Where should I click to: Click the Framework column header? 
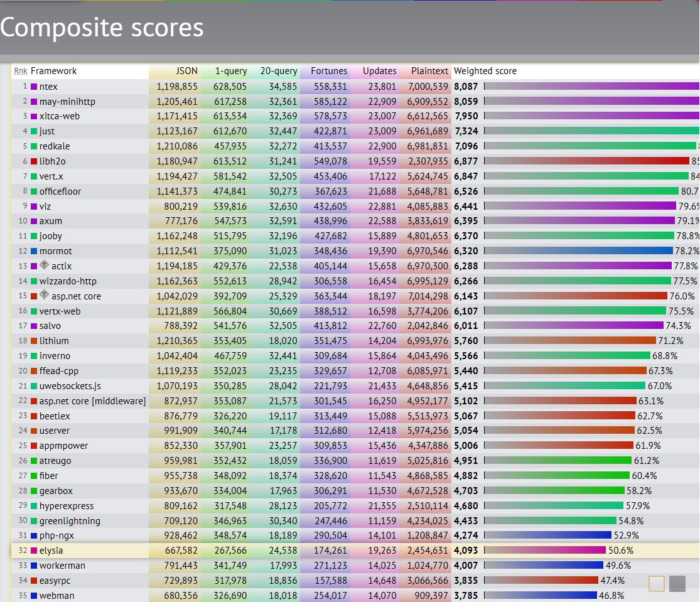[x=53, y=71]
